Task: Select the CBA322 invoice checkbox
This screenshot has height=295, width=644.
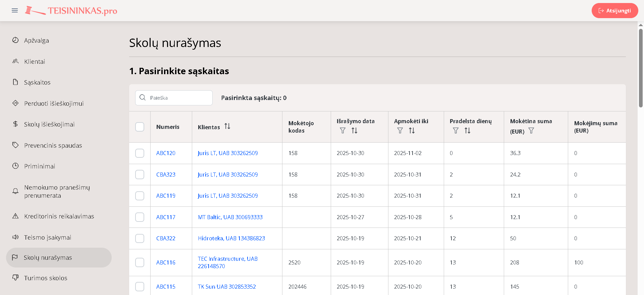Action: (140, 238)
